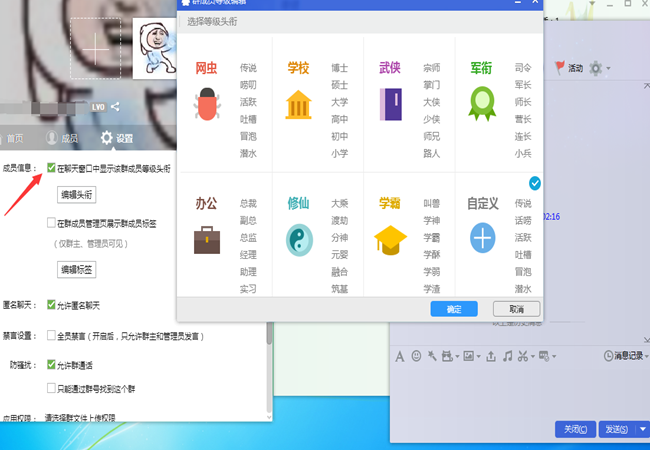Enable the 全员禁言 checkbox
650x450 pixels.
pos(51,335)
